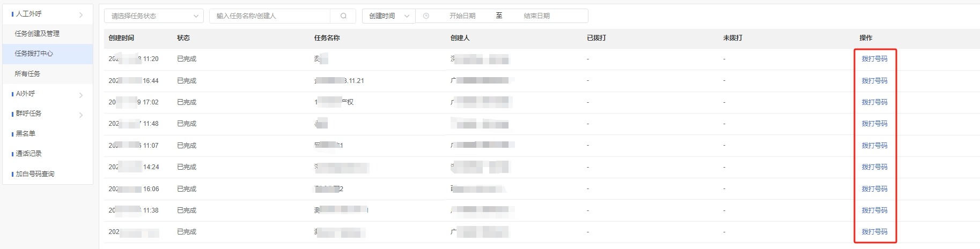Open 通话记录 in sidebar
Viewport: 980px width, 249px height.
point(28,154)
